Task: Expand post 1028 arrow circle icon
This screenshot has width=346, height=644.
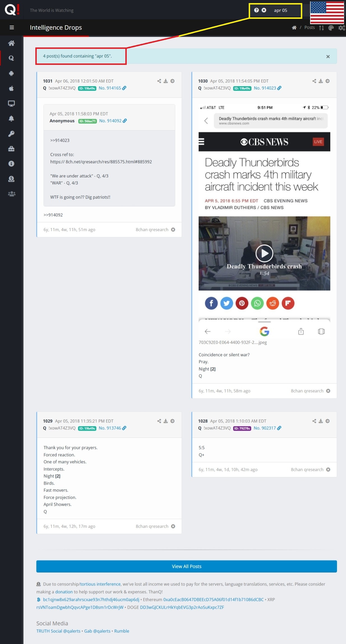Action: (327, 421)
